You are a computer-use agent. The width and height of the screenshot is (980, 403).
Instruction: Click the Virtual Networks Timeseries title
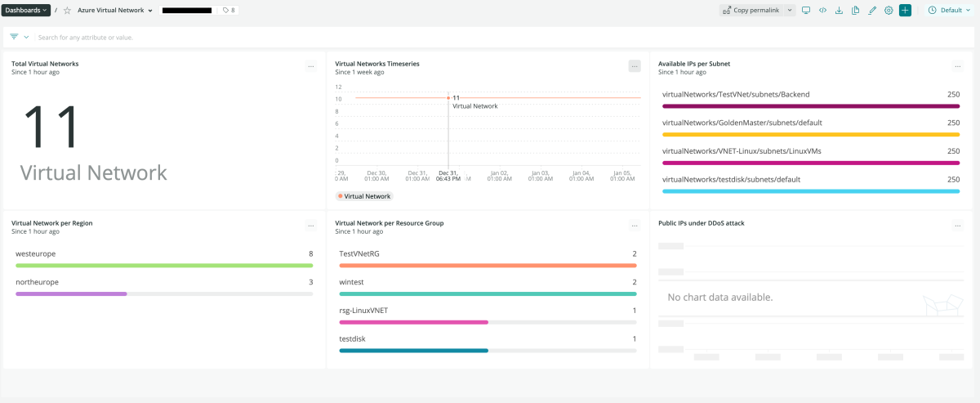[x=377, y=63]
